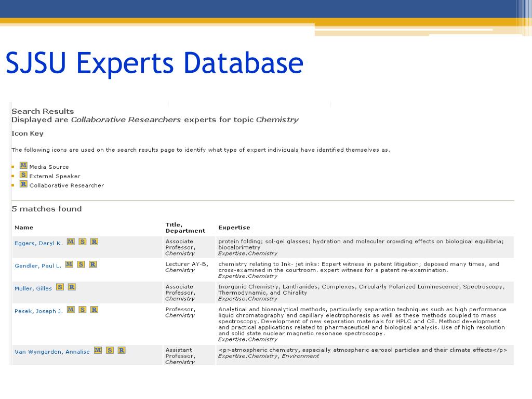The image size is (532, 399).
Task: Click the R icon beside Muller, Gilles
Action: coord(72,287)
